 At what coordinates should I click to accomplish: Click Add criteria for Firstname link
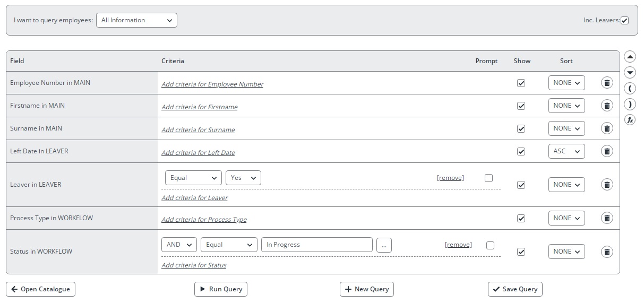tap(199, 107)
